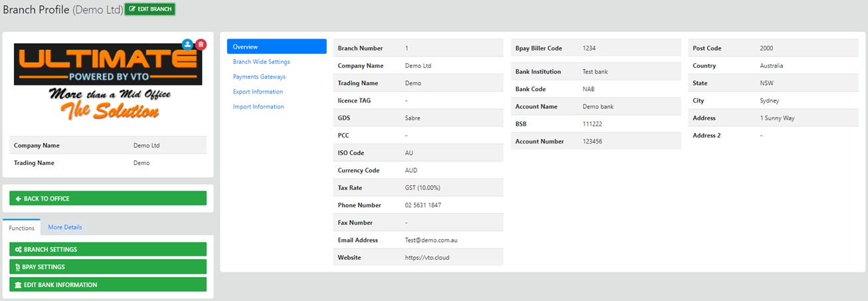Click the website value https://vto.cloud
The image size is (868, 301).
coord(427,258)
